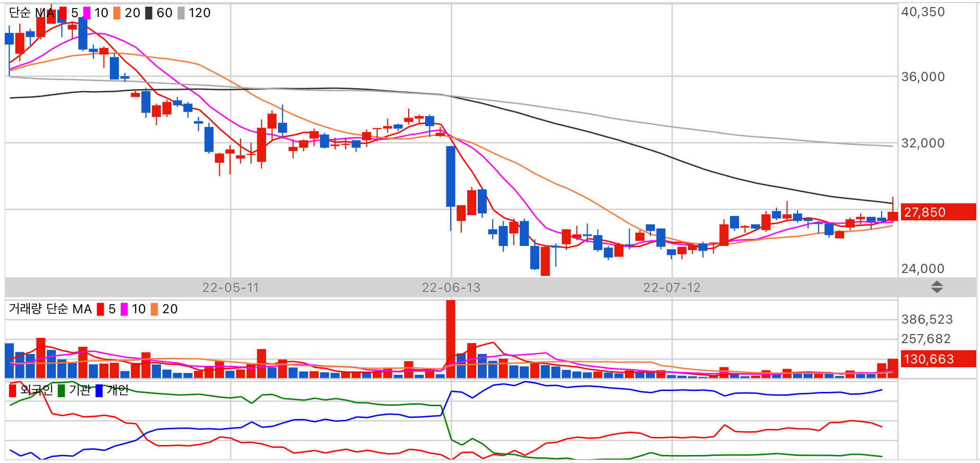Click the magenta volume MA 10 swatch
Viewport: 980px width, 463px height.
(124, 309)
